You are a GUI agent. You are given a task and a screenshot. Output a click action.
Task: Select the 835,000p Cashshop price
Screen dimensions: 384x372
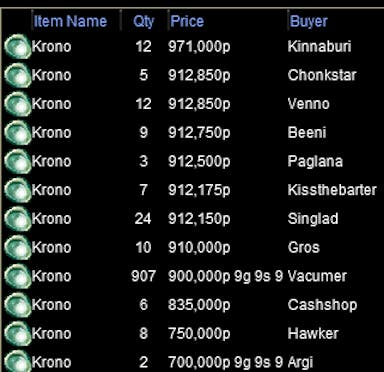[x=199, y=305]
